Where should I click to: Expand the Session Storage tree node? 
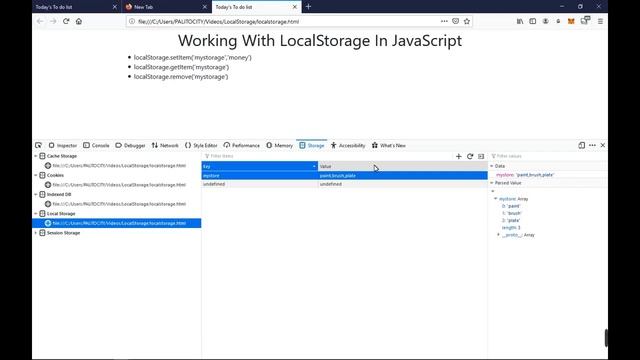click(36, 233)
